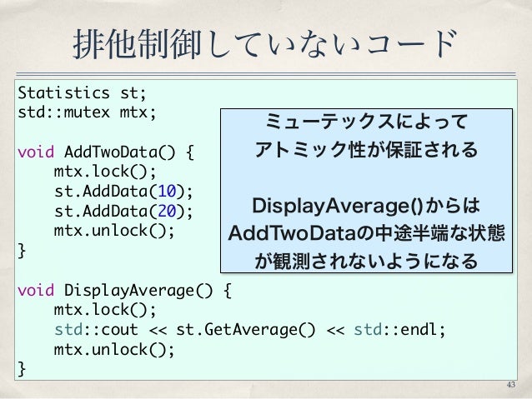
Task: Click callout line が観測されないようになる
Action: point(366,261)
